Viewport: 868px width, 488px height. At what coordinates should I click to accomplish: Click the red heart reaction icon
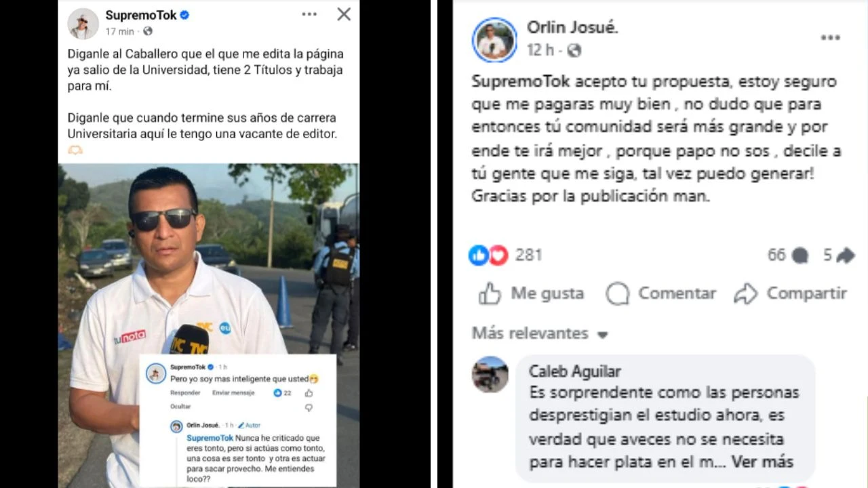498,255
